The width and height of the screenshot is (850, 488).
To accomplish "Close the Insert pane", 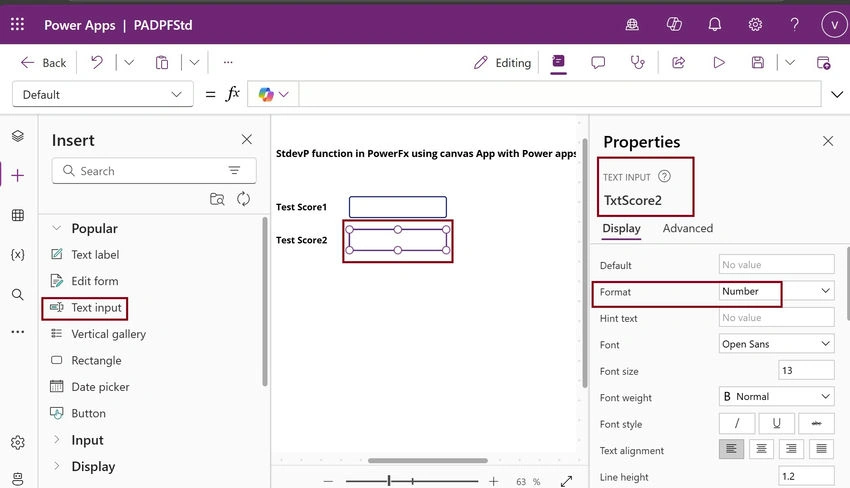I will (x=247, y=140).
